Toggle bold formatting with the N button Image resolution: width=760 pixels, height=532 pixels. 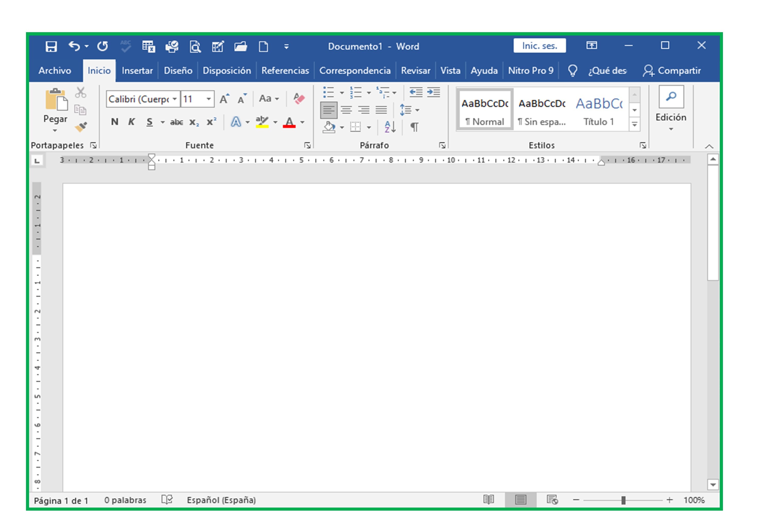pos(115,122)
